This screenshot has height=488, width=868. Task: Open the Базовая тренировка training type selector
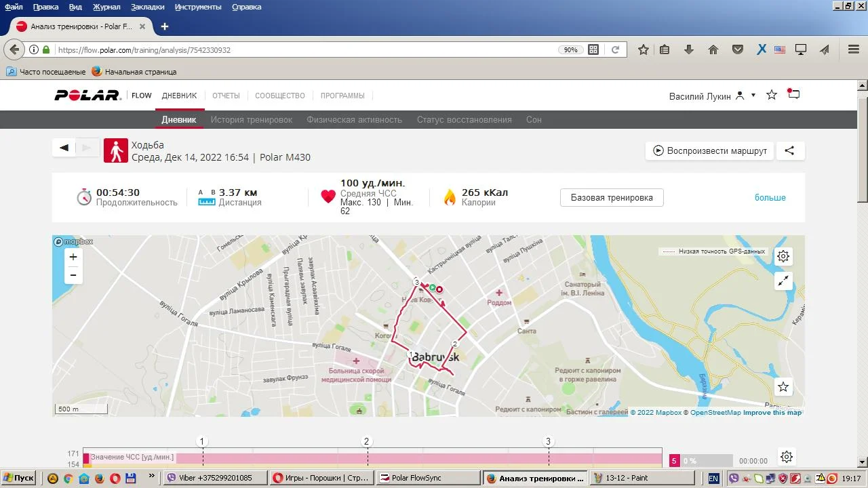pos(611,198)
